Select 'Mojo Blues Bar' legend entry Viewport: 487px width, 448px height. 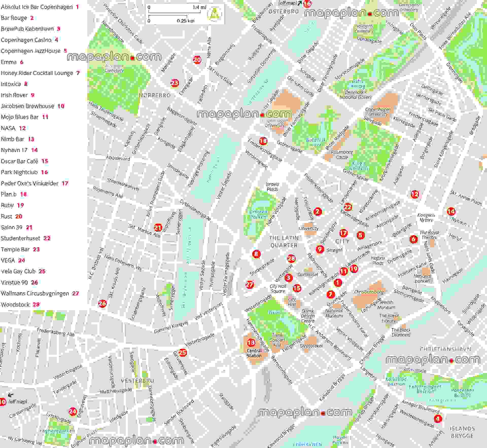pyautogui.click(x=24, y=117)
